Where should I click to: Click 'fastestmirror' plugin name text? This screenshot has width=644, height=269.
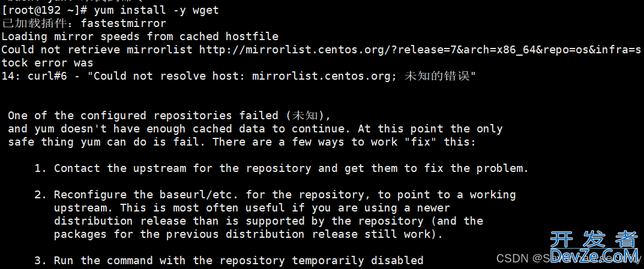(123, 23)
